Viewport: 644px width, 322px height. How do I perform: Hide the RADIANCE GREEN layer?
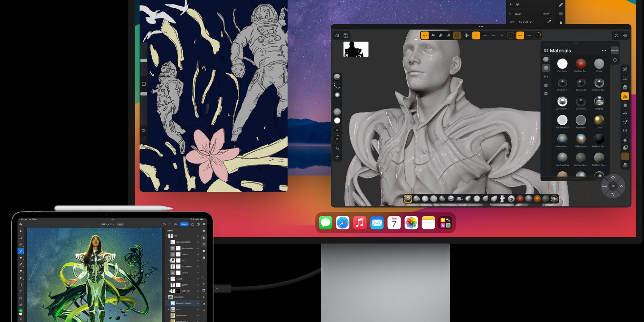[x=198, y=303]
